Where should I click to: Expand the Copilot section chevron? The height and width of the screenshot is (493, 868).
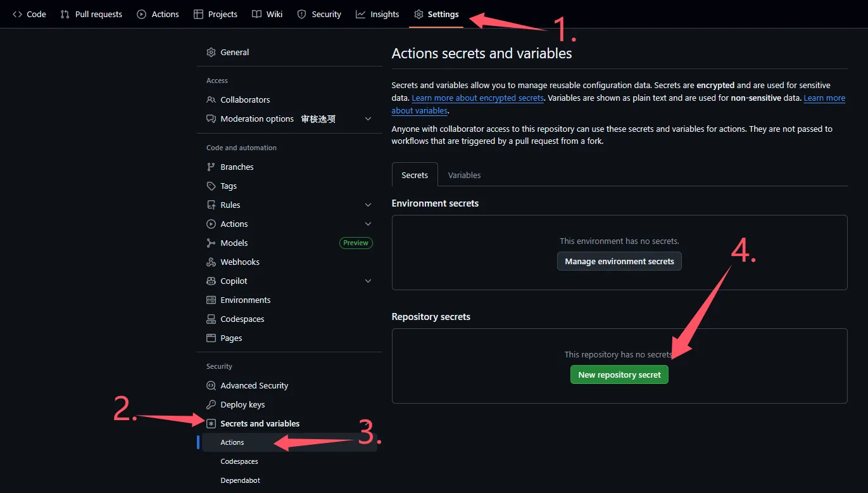coord(368,281)
